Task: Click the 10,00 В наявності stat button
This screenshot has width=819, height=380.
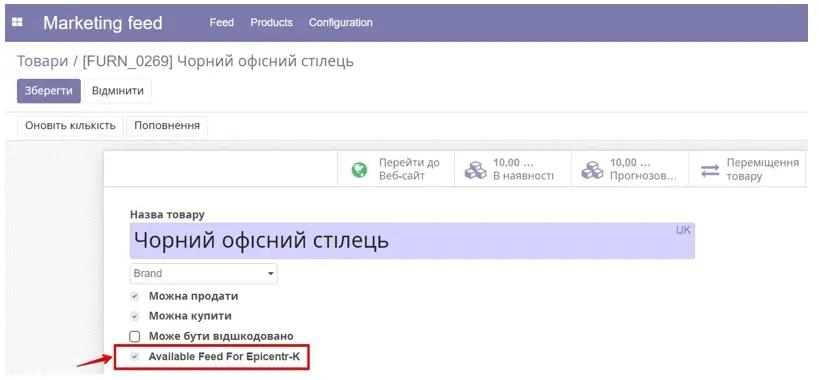Action: [x=513, y=170]
